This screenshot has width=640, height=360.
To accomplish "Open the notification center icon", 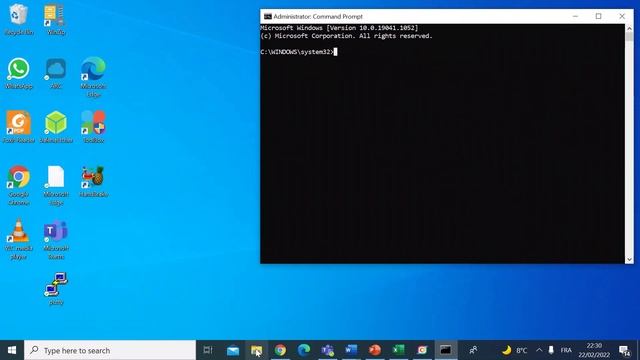I will 624,350.
